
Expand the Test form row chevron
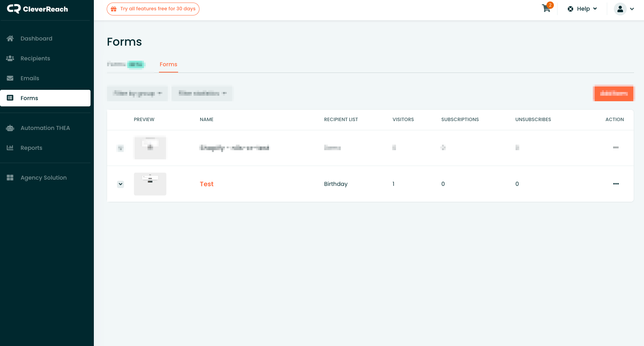click(120, 184)
